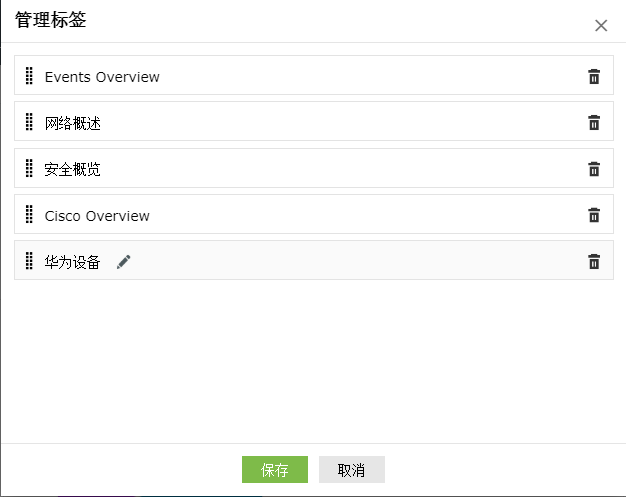Click drag handle of Cisco Overview
This screenshot has width=626, height=497.
[29, 215]
